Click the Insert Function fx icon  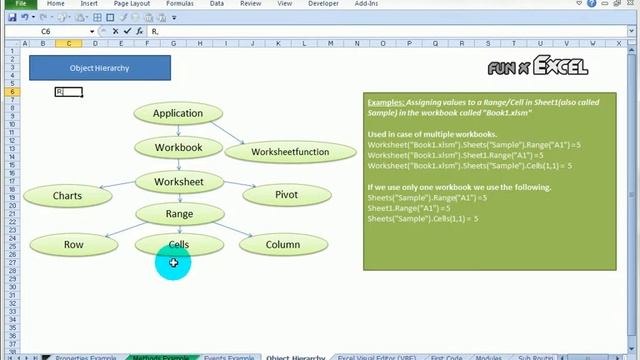tap(140, 31)
